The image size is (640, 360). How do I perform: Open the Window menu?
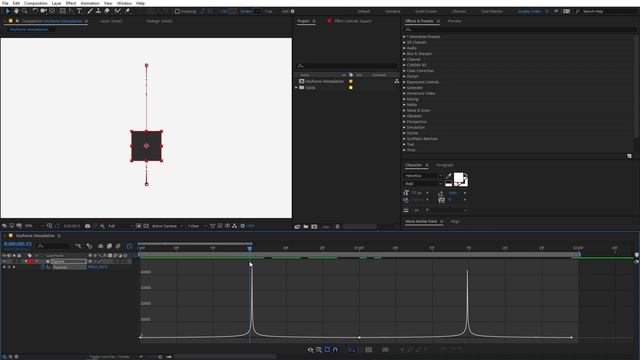[x=124, y=3]
